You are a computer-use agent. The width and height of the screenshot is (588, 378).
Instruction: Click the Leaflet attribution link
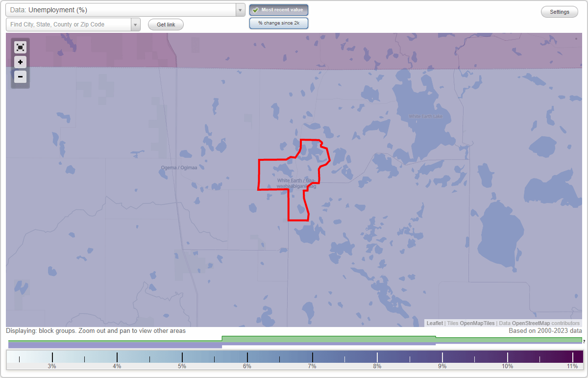click(x=435, y=323)
